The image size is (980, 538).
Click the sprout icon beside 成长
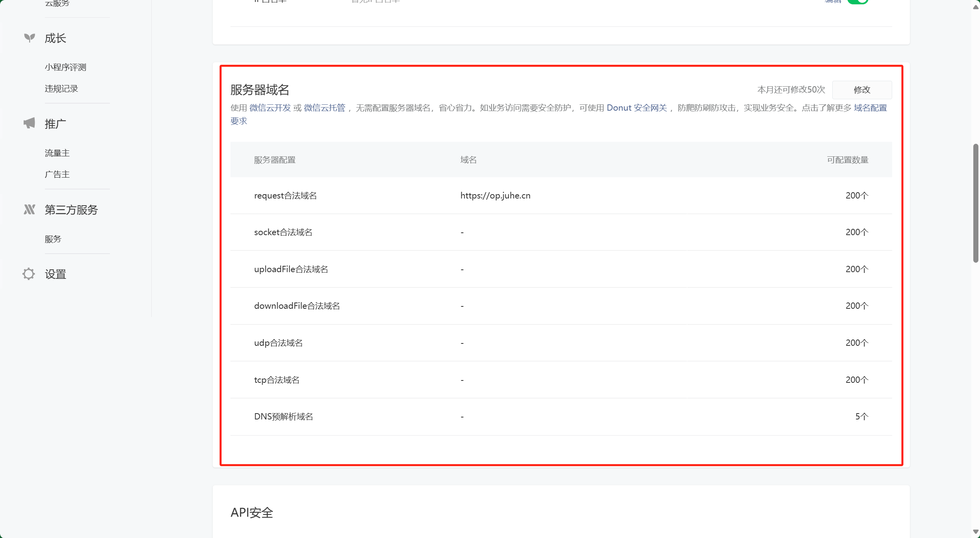30,38
